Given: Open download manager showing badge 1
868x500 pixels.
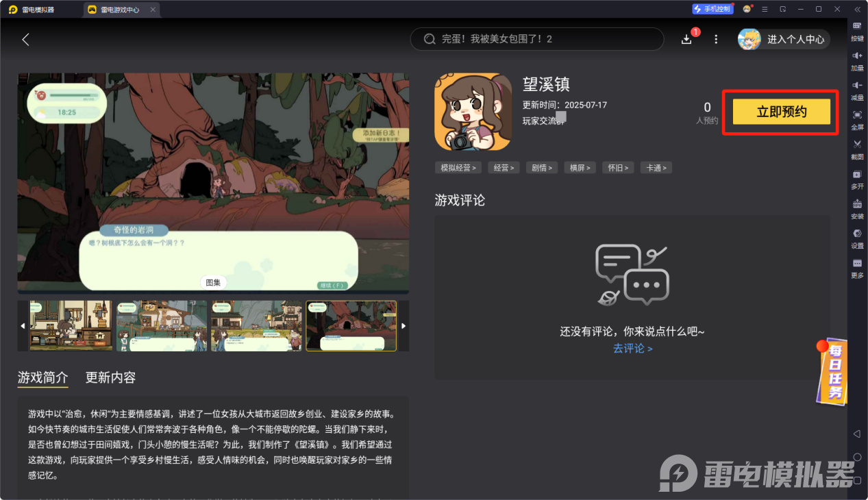Looking at the screenshot, I should (x=686, y=39).
